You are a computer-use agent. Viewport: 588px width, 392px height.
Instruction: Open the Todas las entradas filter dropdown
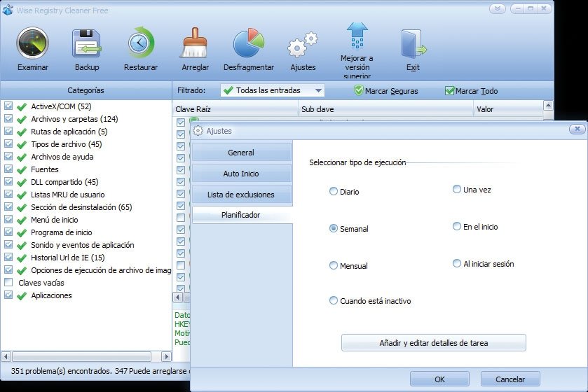click(x=272, y=90)
